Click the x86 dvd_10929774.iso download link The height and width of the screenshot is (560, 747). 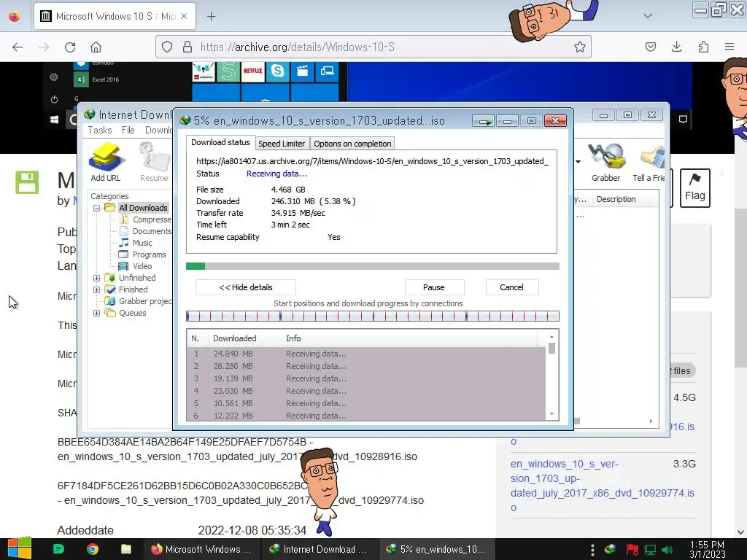(602, 486)
